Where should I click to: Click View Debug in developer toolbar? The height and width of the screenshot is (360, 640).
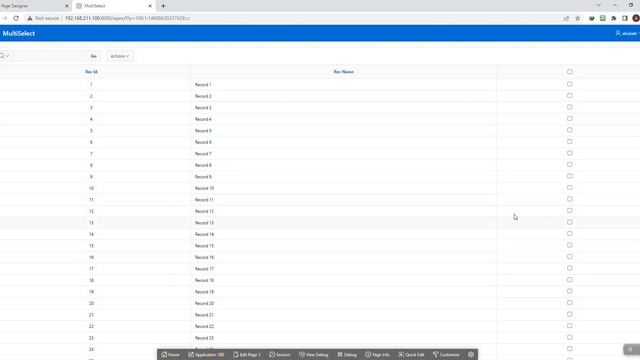[x=313, y=354]
